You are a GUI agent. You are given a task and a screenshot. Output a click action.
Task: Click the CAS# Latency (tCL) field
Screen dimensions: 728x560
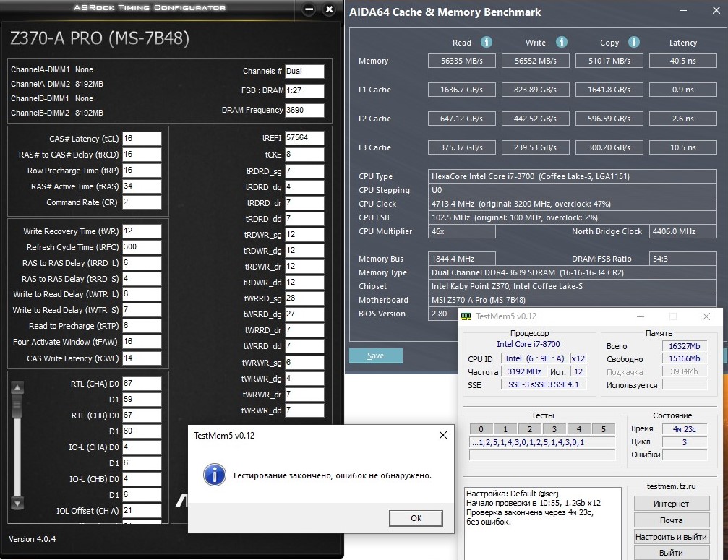pos(142,138)
